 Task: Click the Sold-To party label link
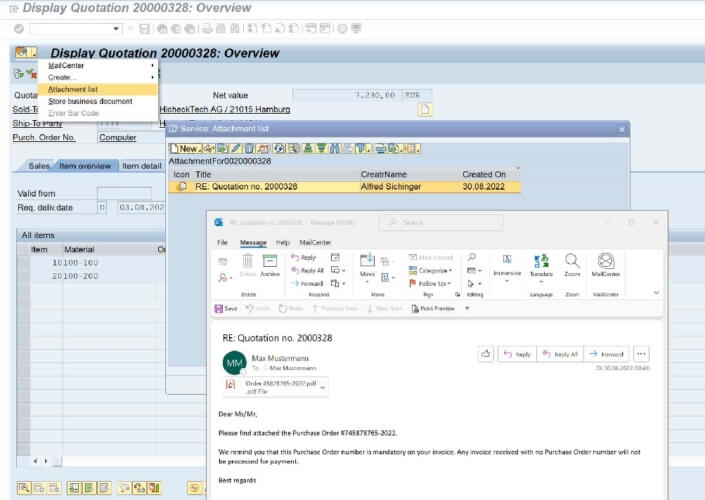click(25, 109)
